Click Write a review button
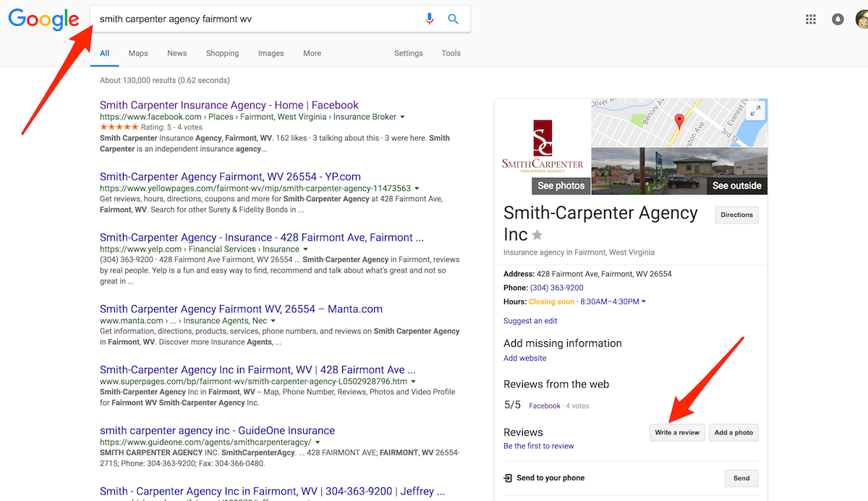 tap(677, 432)
